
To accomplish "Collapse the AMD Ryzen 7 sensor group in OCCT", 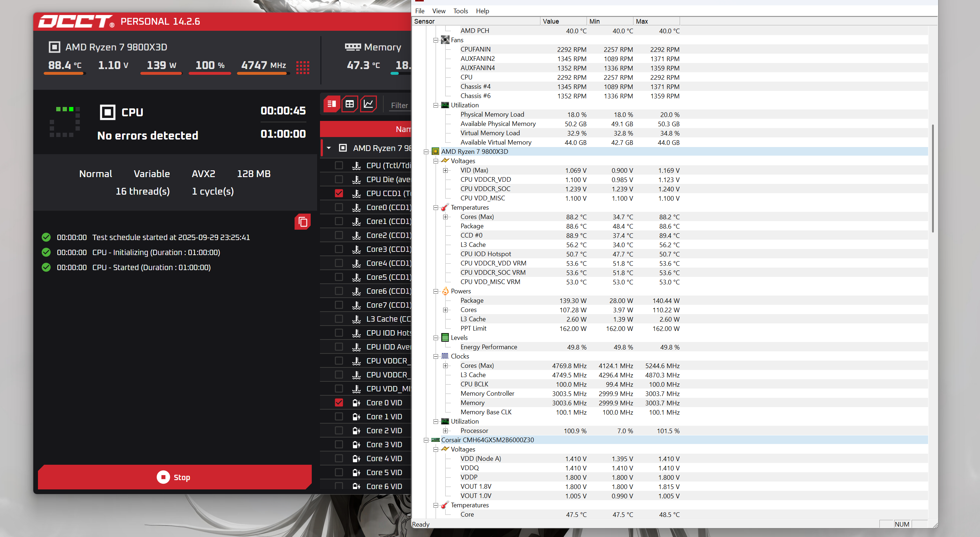I will [329, 148].
